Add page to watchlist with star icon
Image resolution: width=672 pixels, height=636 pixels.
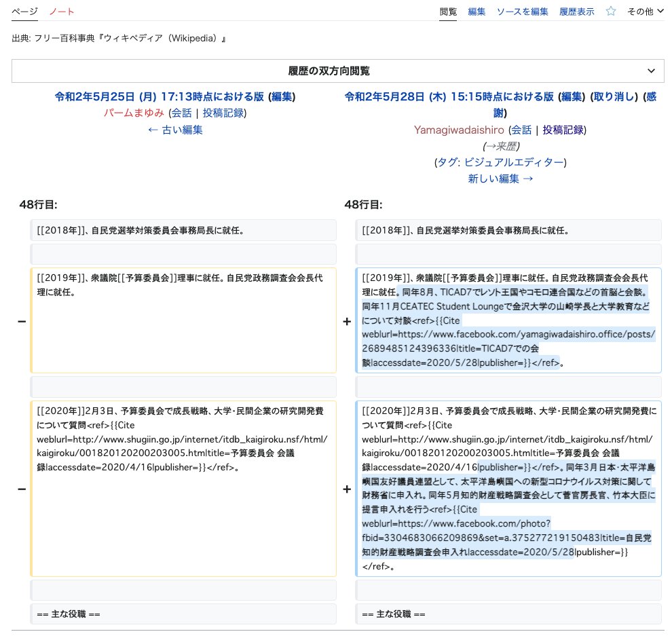(611, 11)
